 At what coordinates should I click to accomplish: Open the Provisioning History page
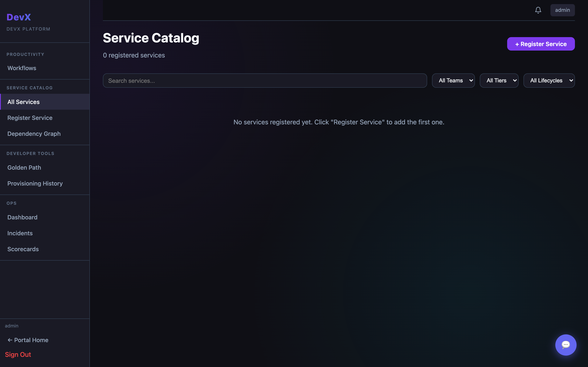point(35,183)
